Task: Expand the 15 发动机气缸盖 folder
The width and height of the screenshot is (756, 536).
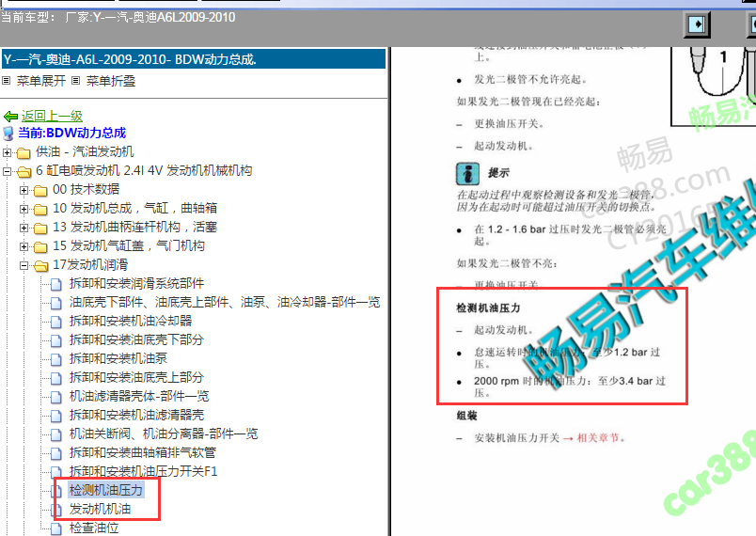Action: (24, 246)
